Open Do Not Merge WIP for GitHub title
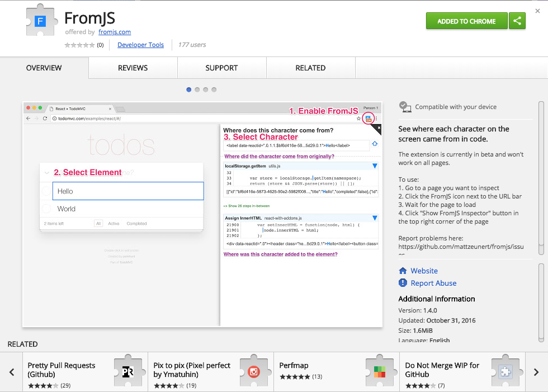548x392 pixels. [x=442, y=370]
